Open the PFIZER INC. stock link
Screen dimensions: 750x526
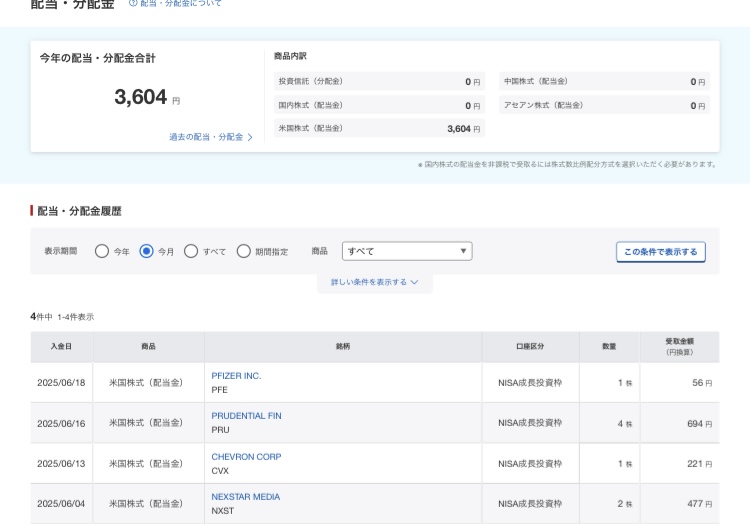(x=236, y=376)
